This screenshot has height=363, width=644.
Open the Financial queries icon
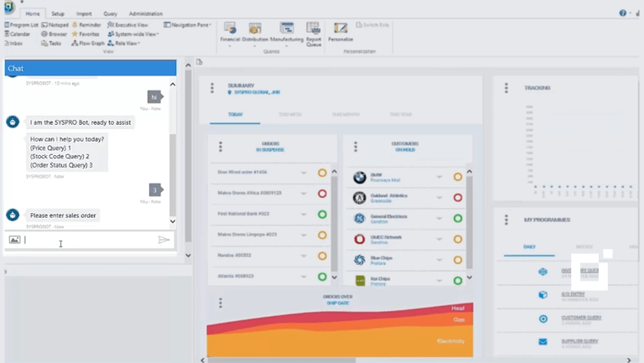(230, 32)
